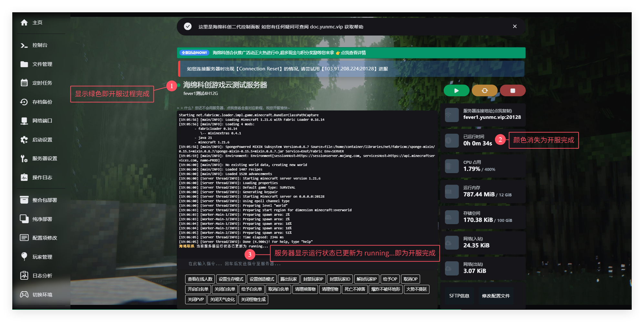Open 定时任务 calendar icon
Screen dimensions: 644x322
[24, 83]
